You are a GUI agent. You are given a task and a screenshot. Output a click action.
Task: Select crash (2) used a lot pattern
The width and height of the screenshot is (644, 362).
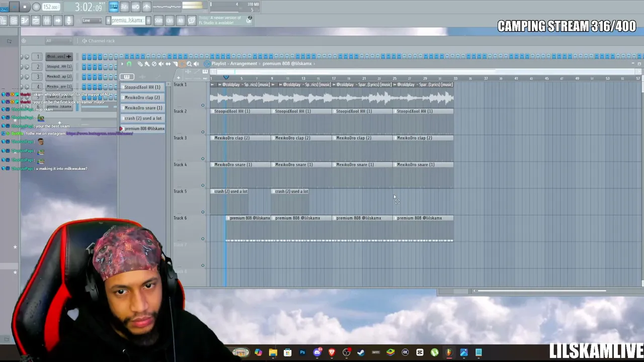(142, 119)
